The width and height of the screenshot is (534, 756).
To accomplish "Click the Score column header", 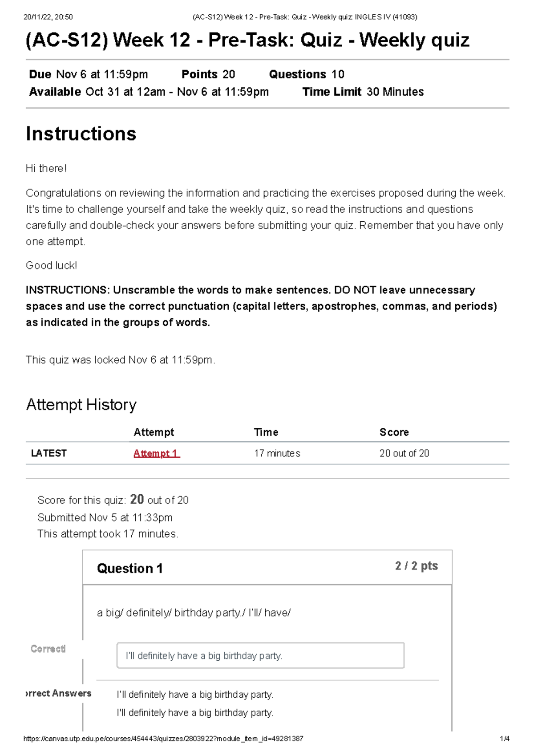I will [x=394, y=432].
